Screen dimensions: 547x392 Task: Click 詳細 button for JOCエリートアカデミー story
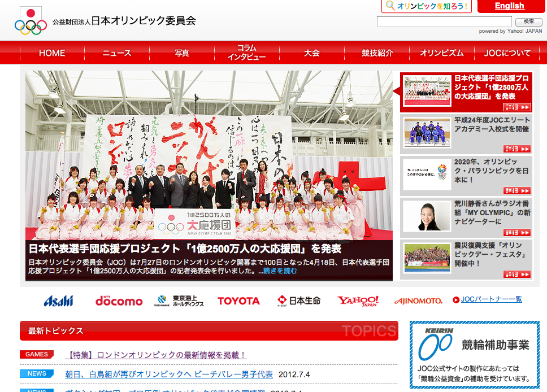pyautogui.click(x=517, y=149)
